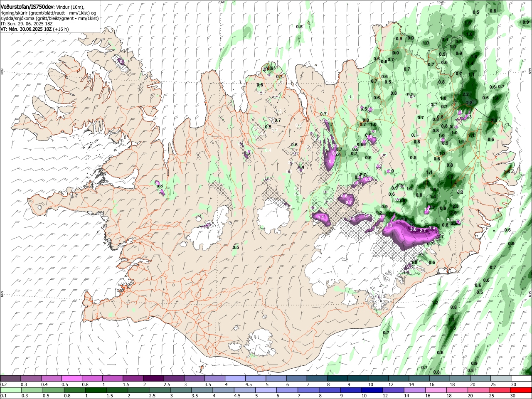Select upper-row darkest purple swatch labeled 2

(x=153, y=379)
